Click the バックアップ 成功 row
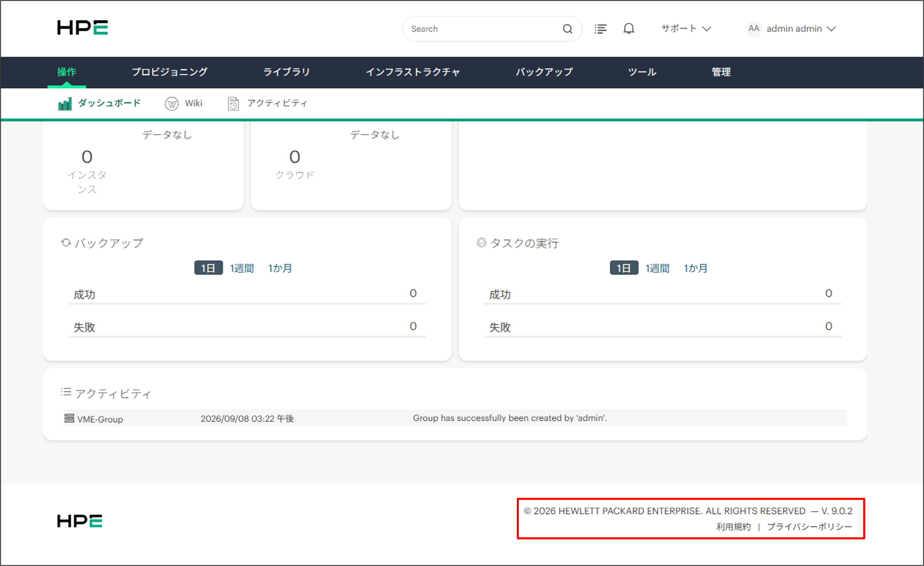This screenshot has height=566, width=924. (x=247, y=295)
